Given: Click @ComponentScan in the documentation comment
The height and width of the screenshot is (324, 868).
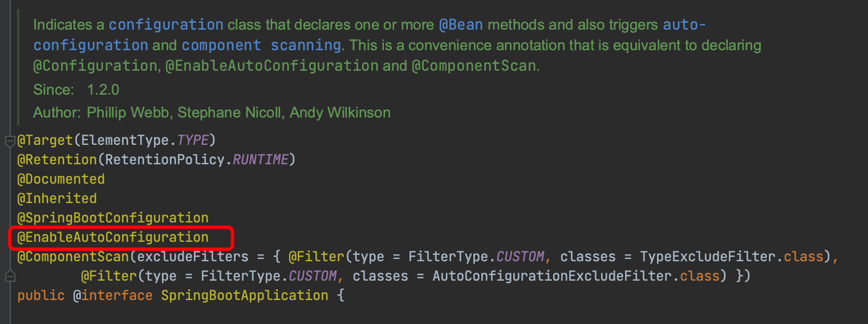Looking at the screenshot, I should (x=474, y=66).
